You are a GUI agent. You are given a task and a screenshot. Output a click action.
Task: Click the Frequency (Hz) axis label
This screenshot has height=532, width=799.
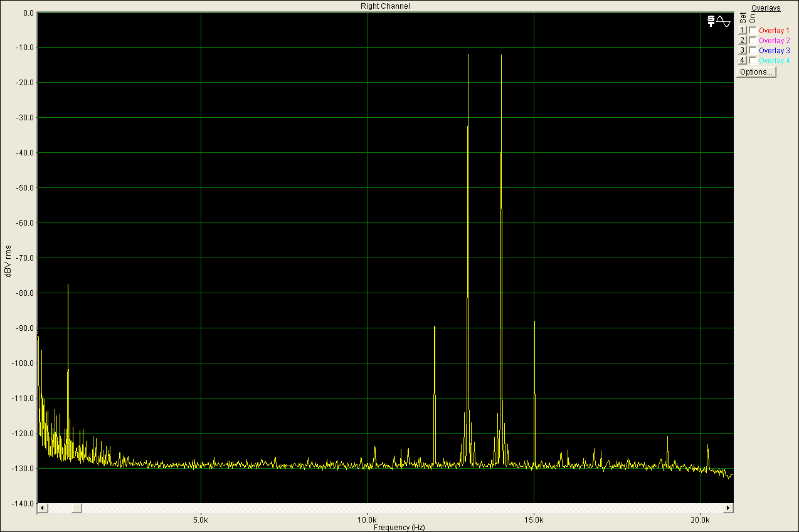click(399, 528)
